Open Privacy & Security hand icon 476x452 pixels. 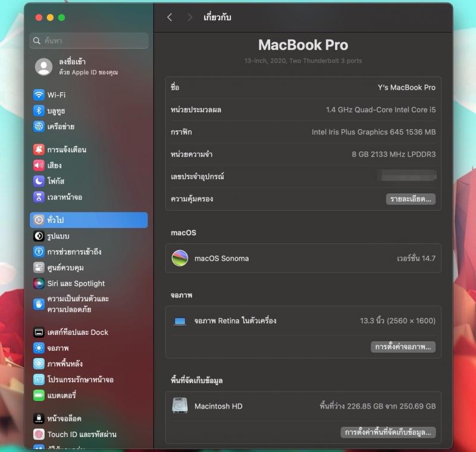pyautogui.click(x=39, y=304)
